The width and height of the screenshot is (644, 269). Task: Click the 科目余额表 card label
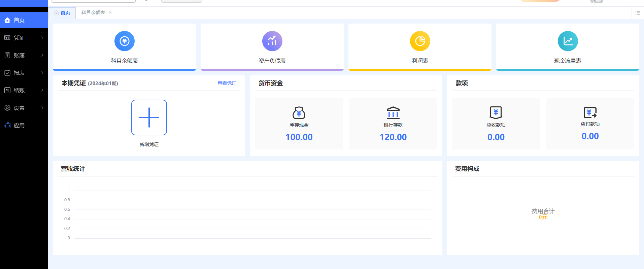(124, 61)
